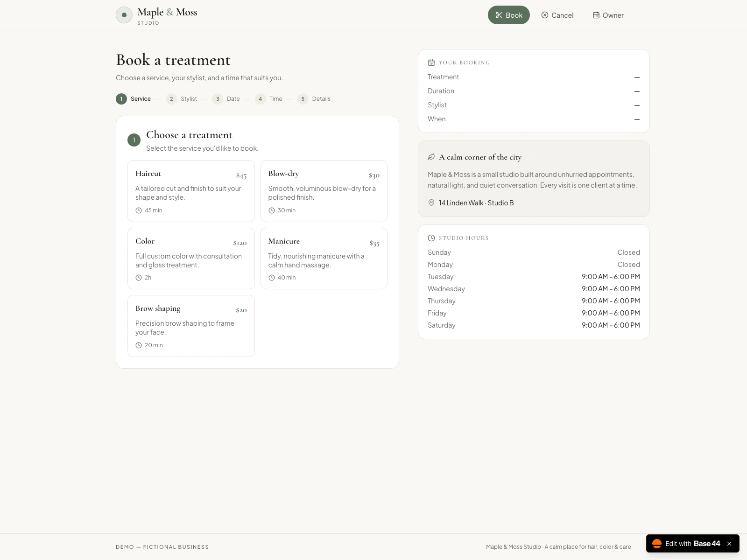Click the Owner calendar icon

596,15
